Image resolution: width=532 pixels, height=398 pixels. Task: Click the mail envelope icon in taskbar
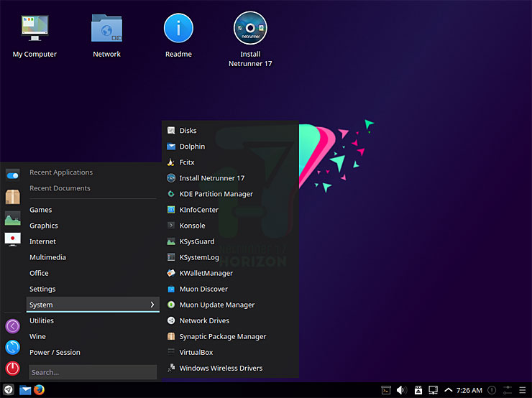coord(25,390)
